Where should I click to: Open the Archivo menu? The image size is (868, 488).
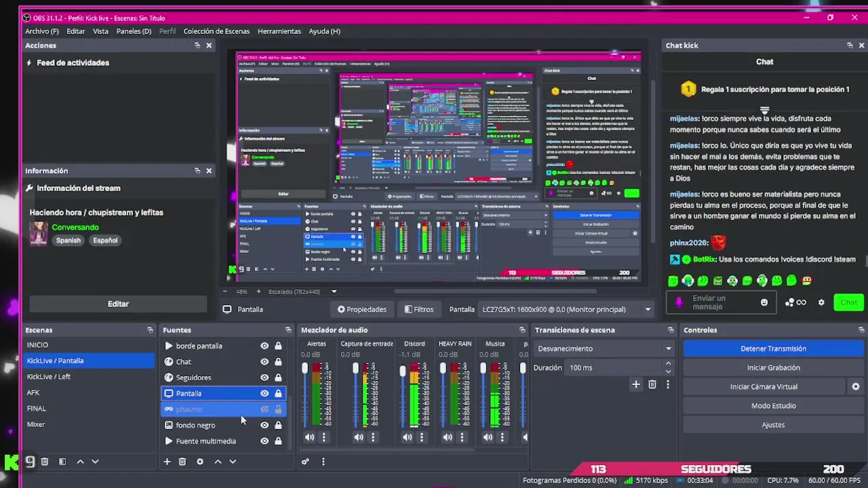(x=42, y=31)
